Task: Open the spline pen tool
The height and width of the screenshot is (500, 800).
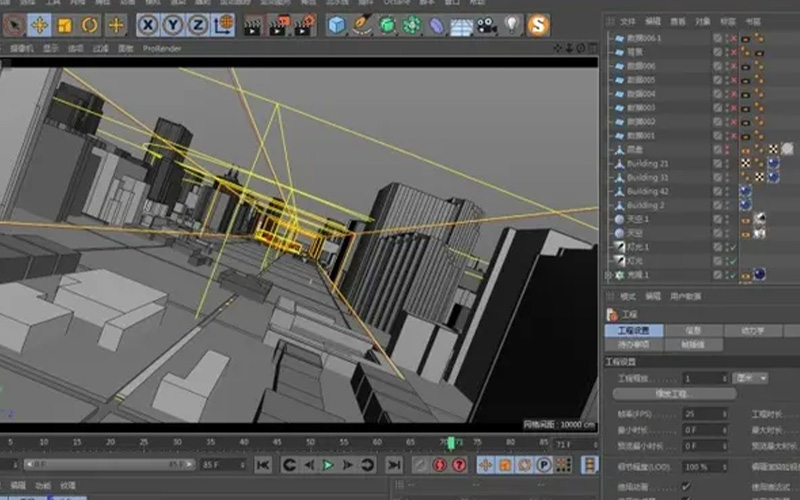Action: click(x=362, y=24)
